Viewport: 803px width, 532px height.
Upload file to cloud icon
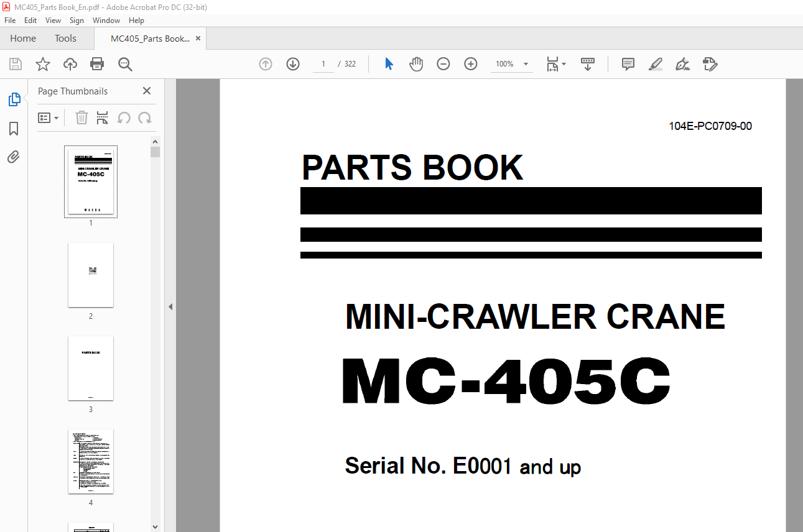[70, 64]
